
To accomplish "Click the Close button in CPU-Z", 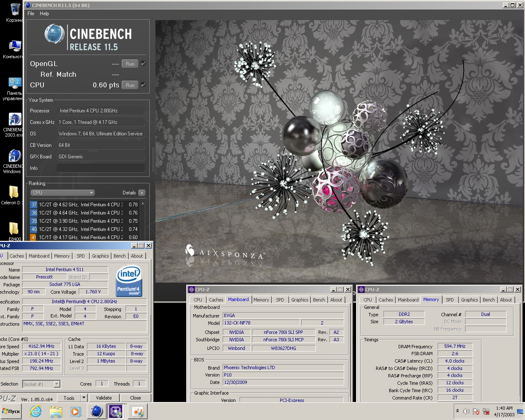I will (x=135, y=398).
